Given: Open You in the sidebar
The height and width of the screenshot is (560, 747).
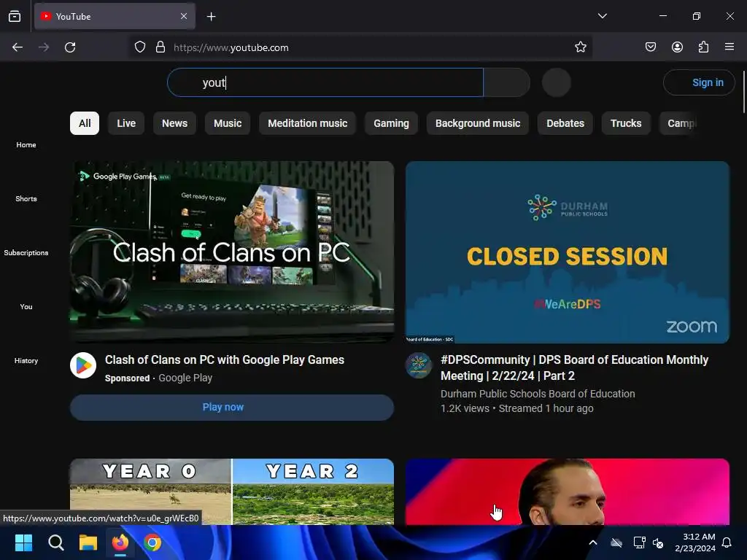Looking at the screenshot, I should click(x=26, y=307).
